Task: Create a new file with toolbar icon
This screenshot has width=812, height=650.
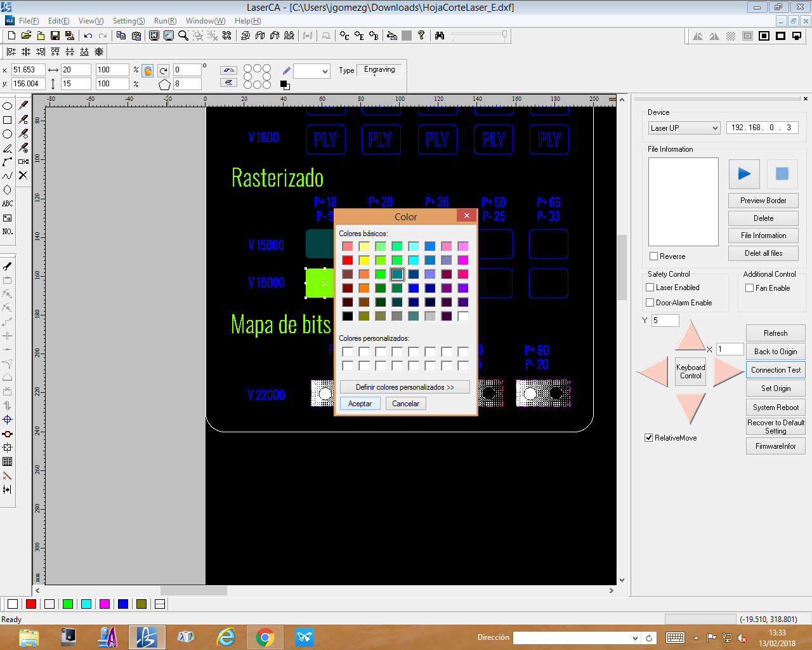Action: pos(11,36)
